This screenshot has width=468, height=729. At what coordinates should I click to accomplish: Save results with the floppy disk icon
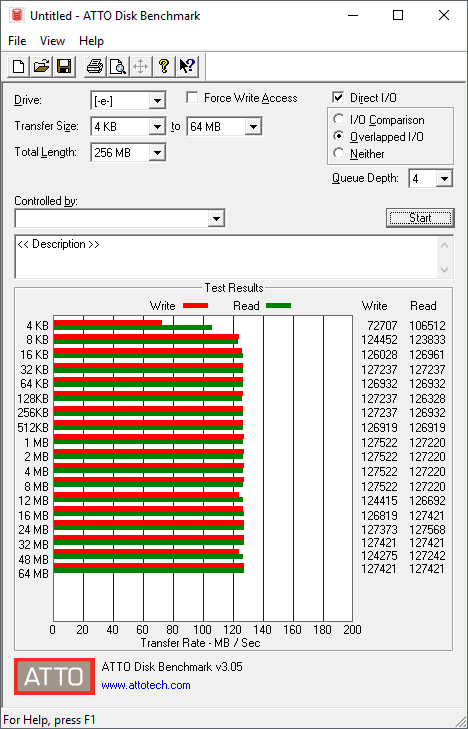click(x=64, y=66)
